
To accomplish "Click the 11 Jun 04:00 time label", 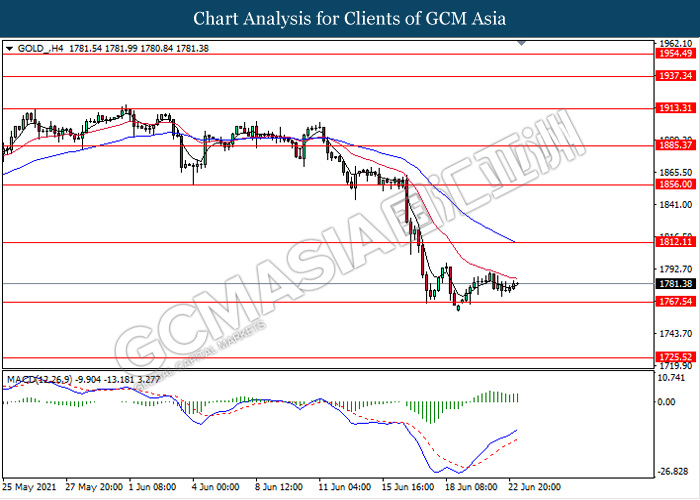I will 344,487.
